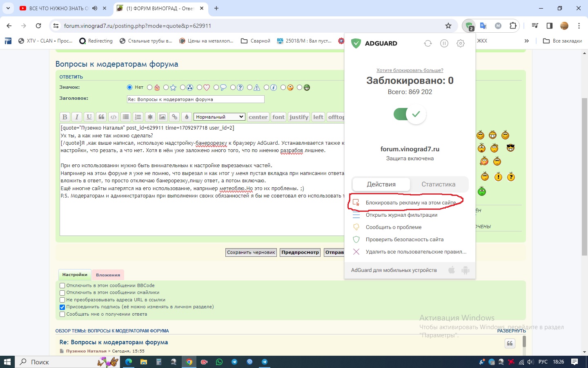Open Chrome tab search dropdown arrow
Screen dimensions: 588x368
point(9,8)
